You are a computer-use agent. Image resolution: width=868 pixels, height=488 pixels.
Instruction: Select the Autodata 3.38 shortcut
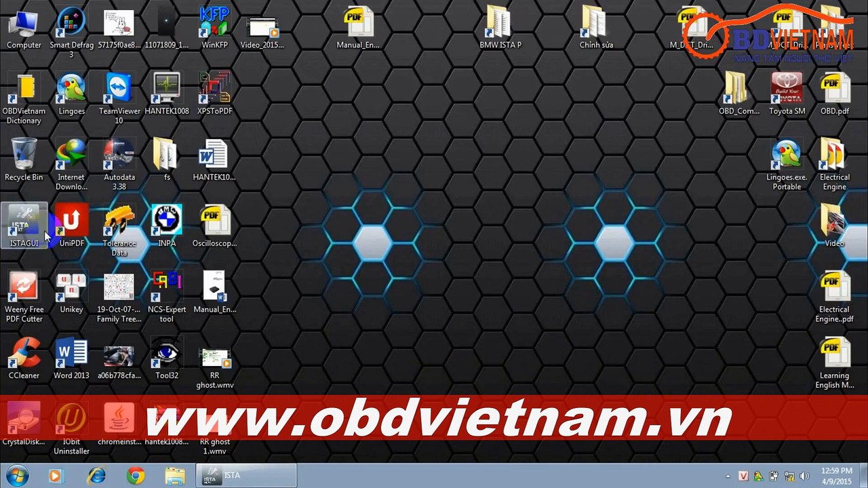click(119, 165)
